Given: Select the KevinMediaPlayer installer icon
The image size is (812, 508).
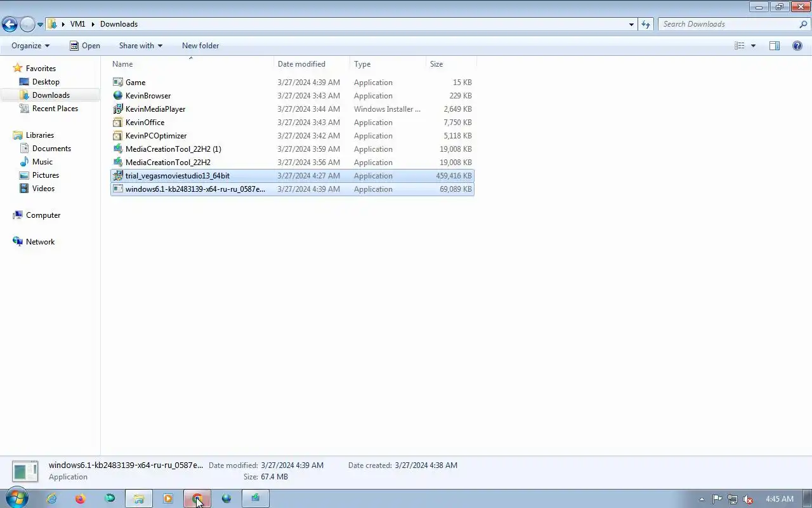Looking at the screenshot, I should click(117, 109).
